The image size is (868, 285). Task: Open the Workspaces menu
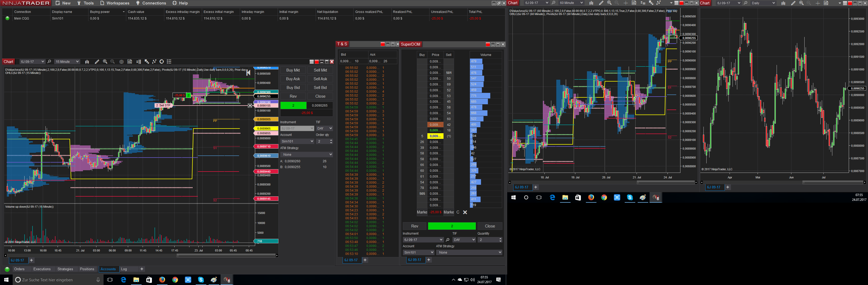point(115,3)
